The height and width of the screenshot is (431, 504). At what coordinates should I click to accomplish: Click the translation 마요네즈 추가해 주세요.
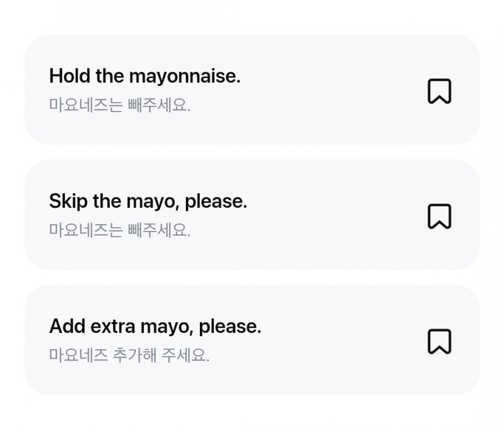point(129,355)
